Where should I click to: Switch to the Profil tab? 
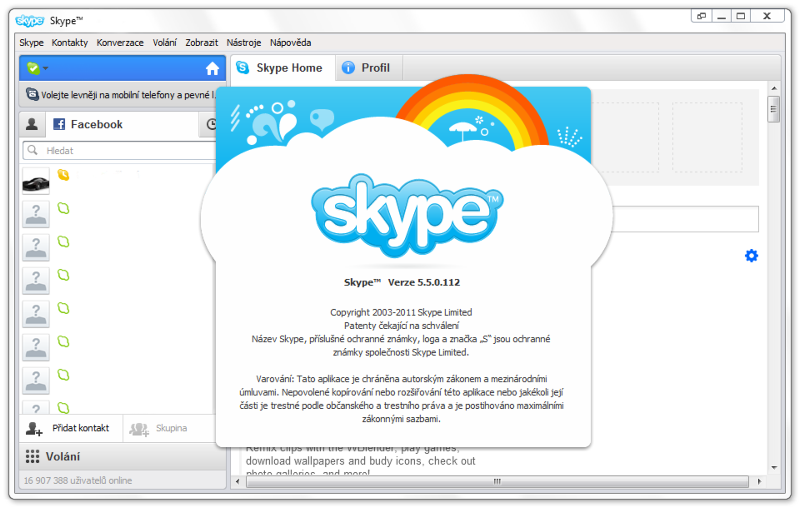[369, 68]
